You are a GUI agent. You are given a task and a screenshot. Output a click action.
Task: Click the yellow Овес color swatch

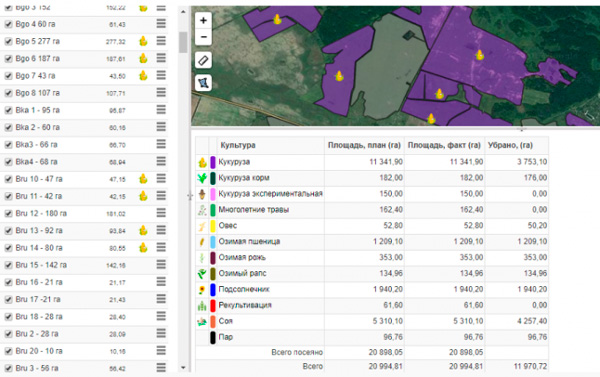213,226
